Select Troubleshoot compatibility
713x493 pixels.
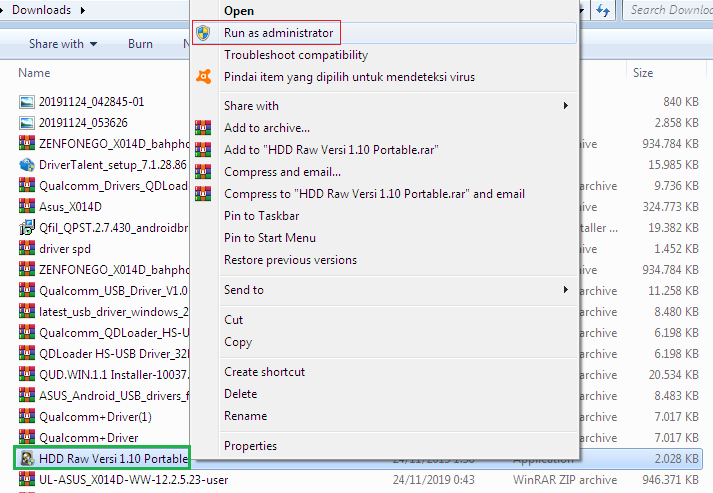point(296,55)
